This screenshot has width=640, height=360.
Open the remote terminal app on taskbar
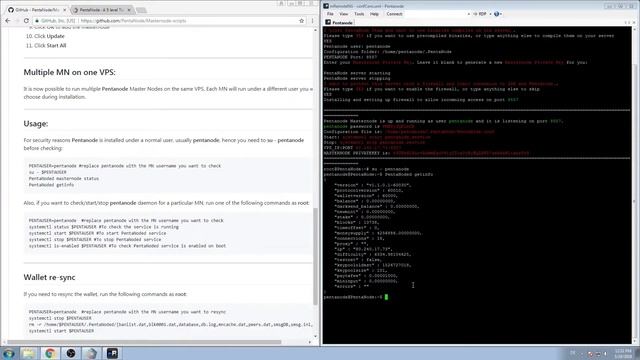pos(112,353)
